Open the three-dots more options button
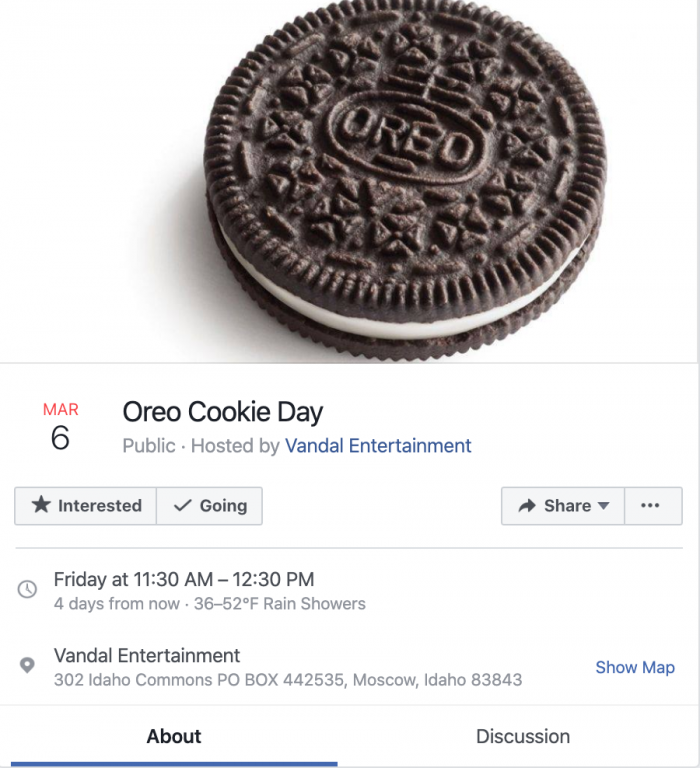Image resolution: width=700 pixels, height=768 pixels. click(651, 506)
